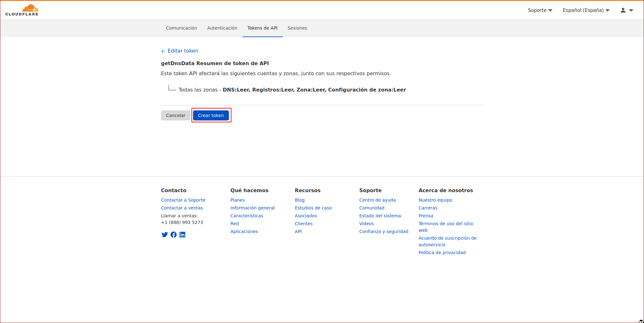Open the Español (España) language dropdown
The height and width of the screenshot is (323, 644).
[586, 10]
